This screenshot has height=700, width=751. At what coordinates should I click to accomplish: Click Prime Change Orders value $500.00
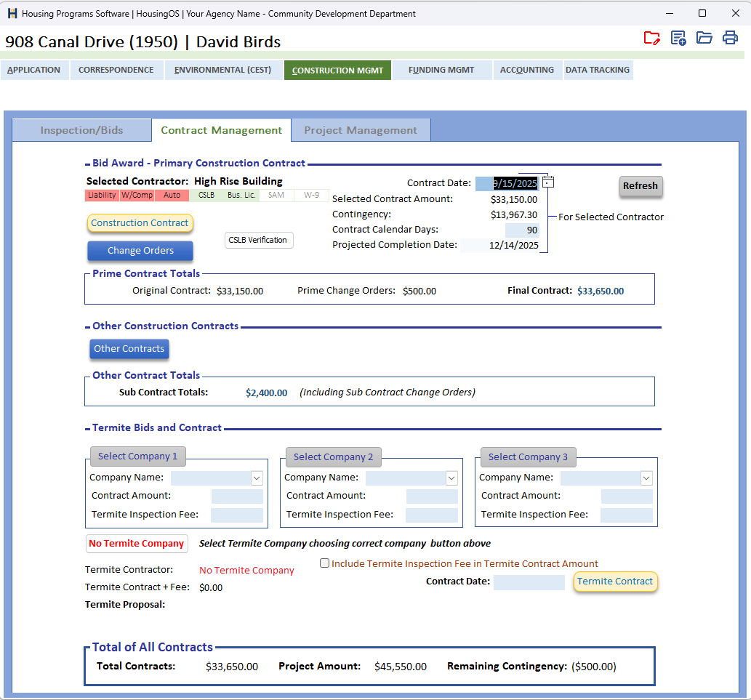click(419, 291)
